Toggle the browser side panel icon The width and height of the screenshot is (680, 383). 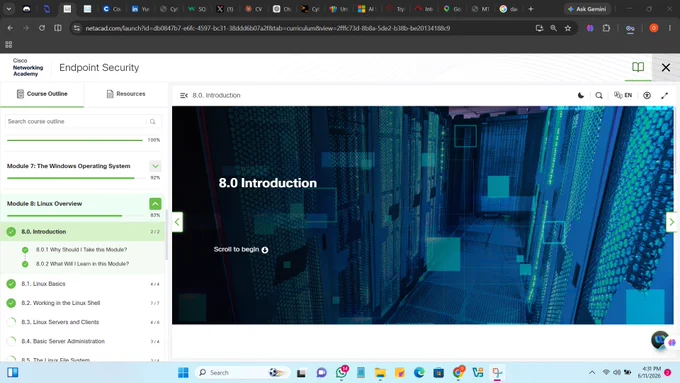pos(58,28)
